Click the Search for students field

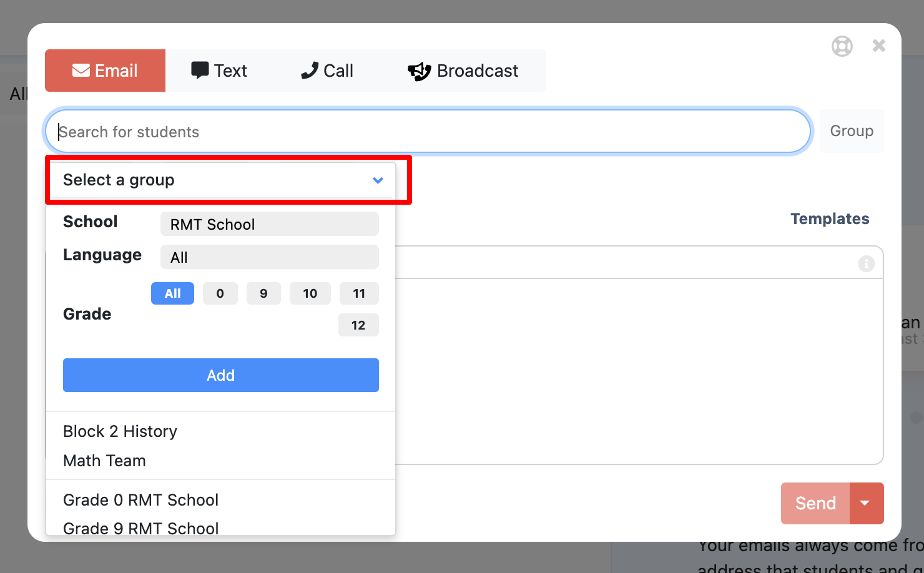[428, 132]
